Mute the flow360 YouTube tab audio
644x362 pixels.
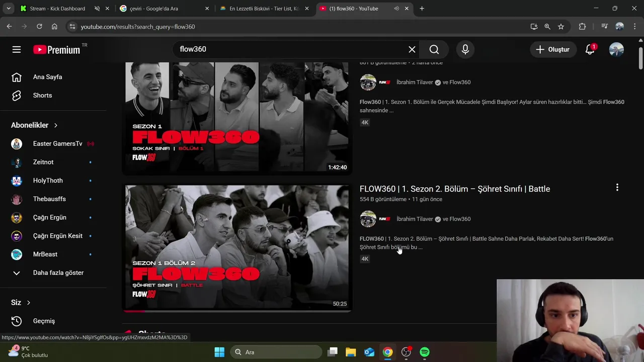pos(396,9)
